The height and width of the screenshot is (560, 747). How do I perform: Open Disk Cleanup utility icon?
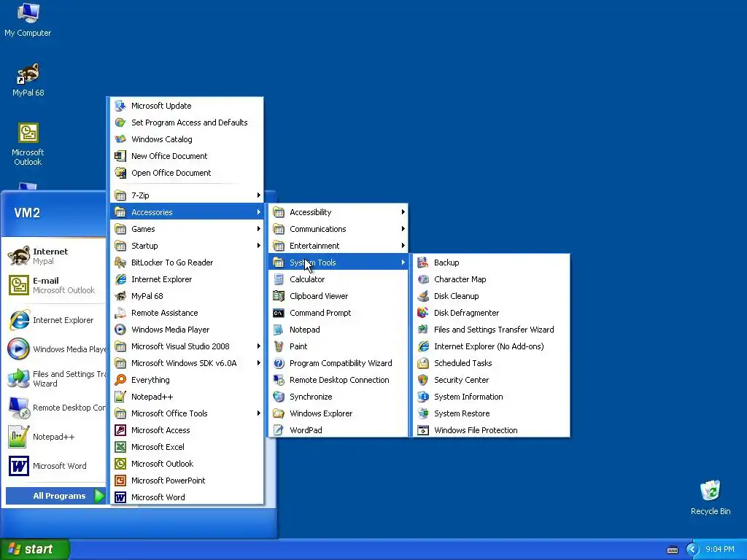point(422,296)
